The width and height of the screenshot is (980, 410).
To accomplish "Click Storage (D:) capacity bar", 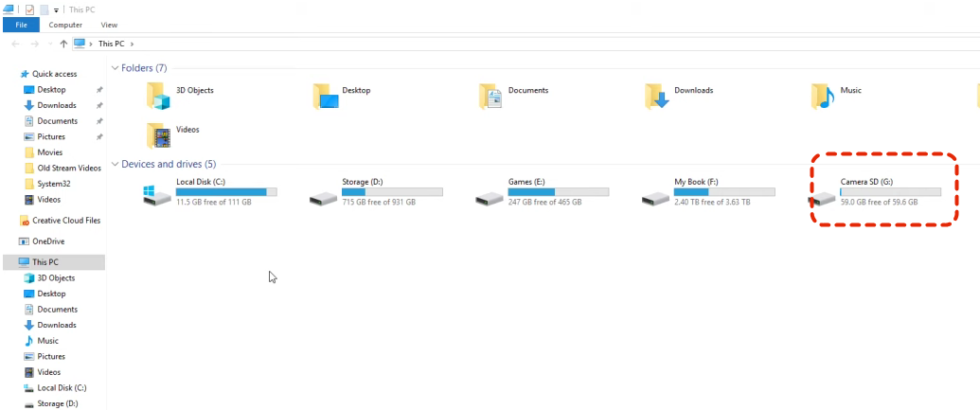I will click(x=393, y=192).
